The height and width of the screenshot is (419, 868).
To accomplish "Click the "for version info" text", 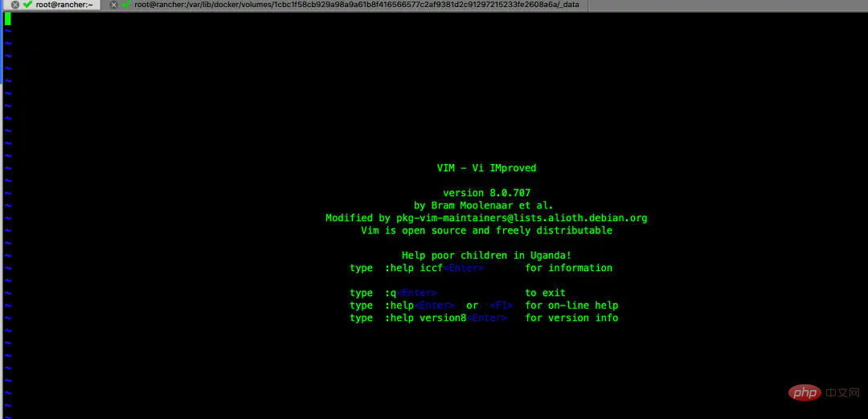I will click(571, 318).
